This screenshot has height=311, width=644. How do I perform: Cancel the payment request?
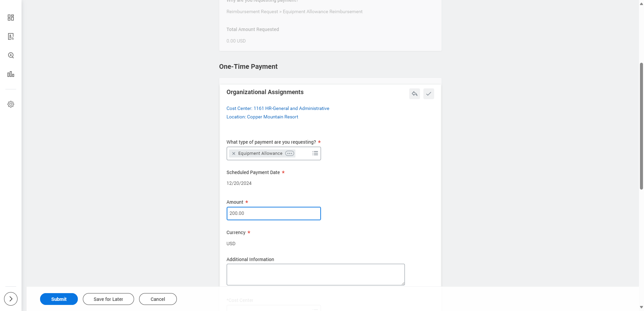(x=158, y=299)
